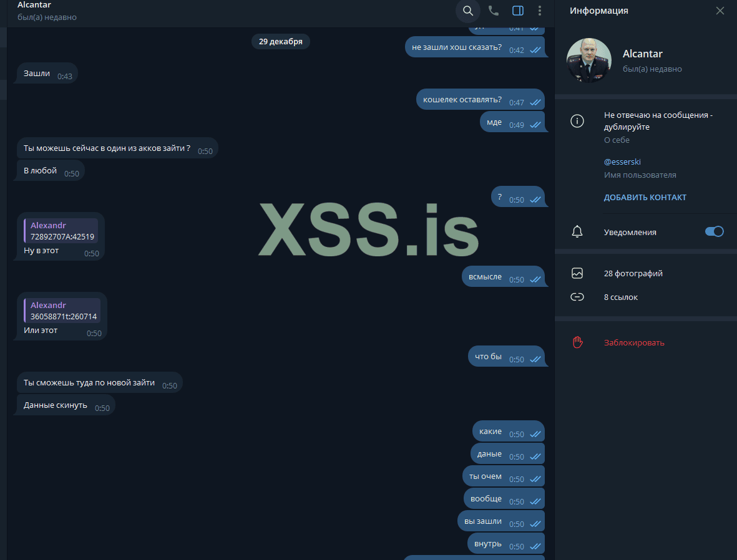Image resolution: width=737 pixels, height=560 pixels.
Task: Click the quoted reply '36058871t:260714'
Action: point(62,311)
